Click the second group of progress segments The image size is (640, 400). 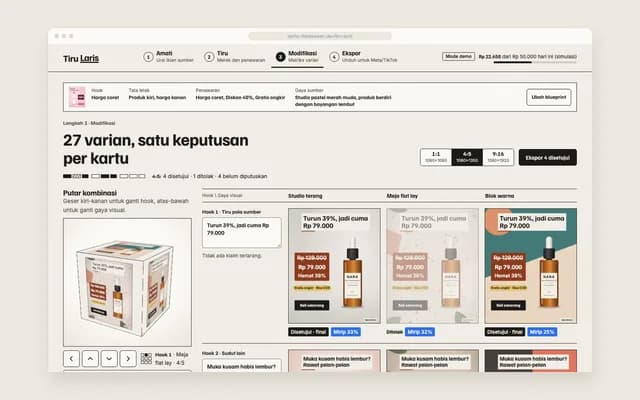pyautogui.click(x=104, y=176)
